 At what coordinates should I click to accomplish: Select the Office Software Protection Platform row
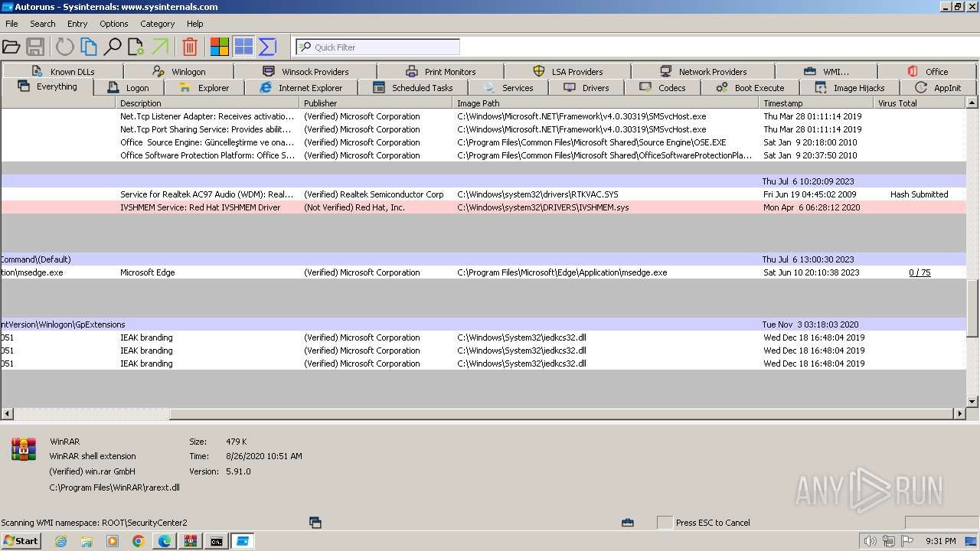(483, 155)
